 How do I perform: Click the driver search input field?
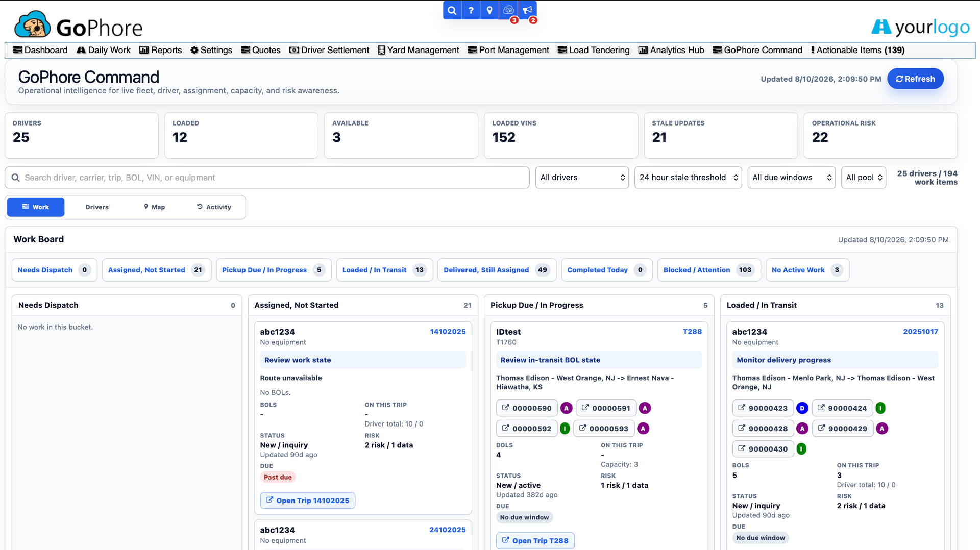coord(267,178)
